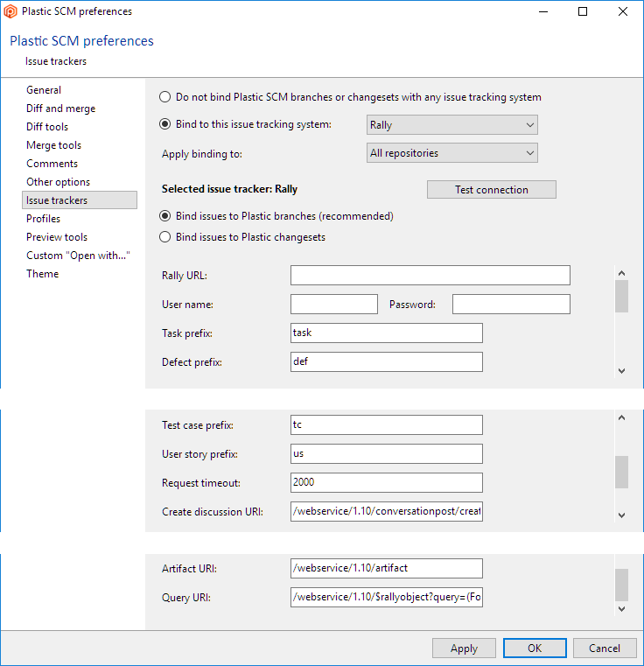Confirm with the OK button

(x=535, y=648)
